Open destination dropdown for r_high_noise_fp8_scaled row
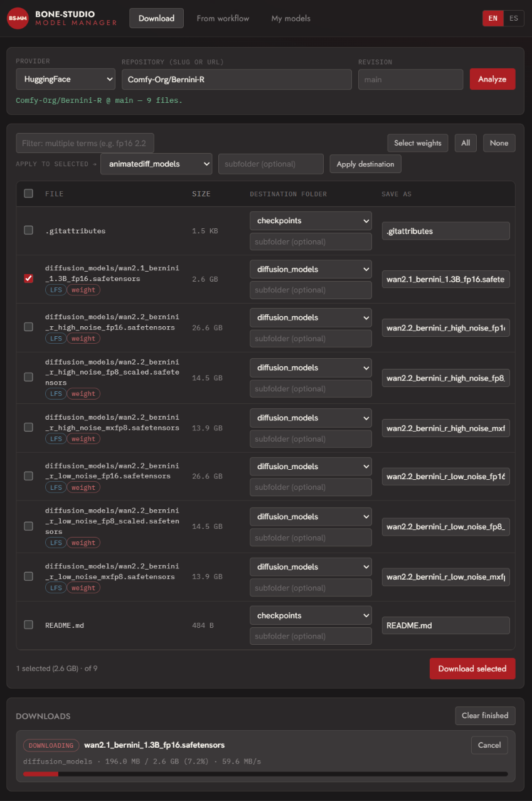 pyautogui.click(x=311, y=368)
